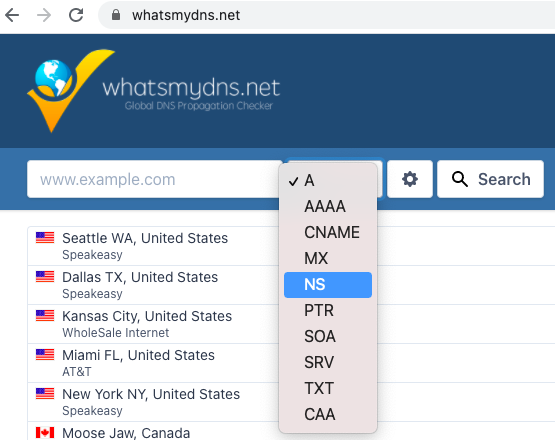555x440 pixels.
Task: Click the US flag beside Seattle WA
Action: [45, 238]
